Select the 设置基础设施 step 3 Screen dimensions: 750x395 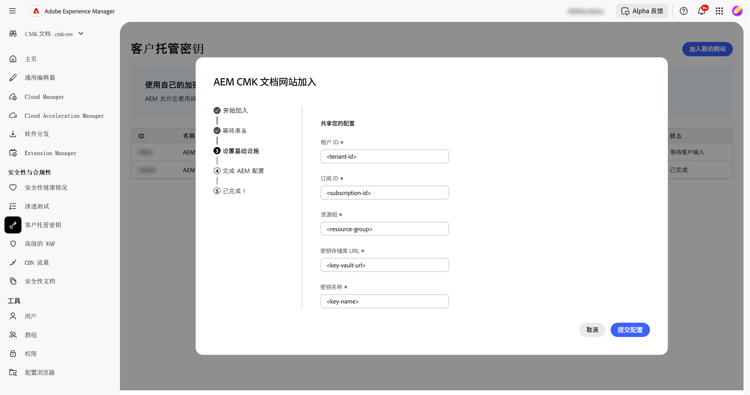[236, 151]
